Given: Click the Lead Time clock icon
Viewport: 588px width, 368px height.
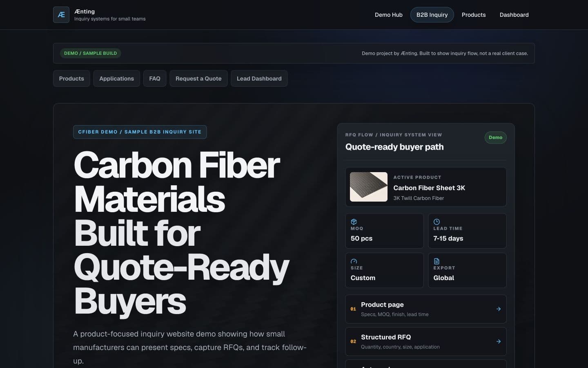Looking at the screenshot, I should (x=437, y=222).
